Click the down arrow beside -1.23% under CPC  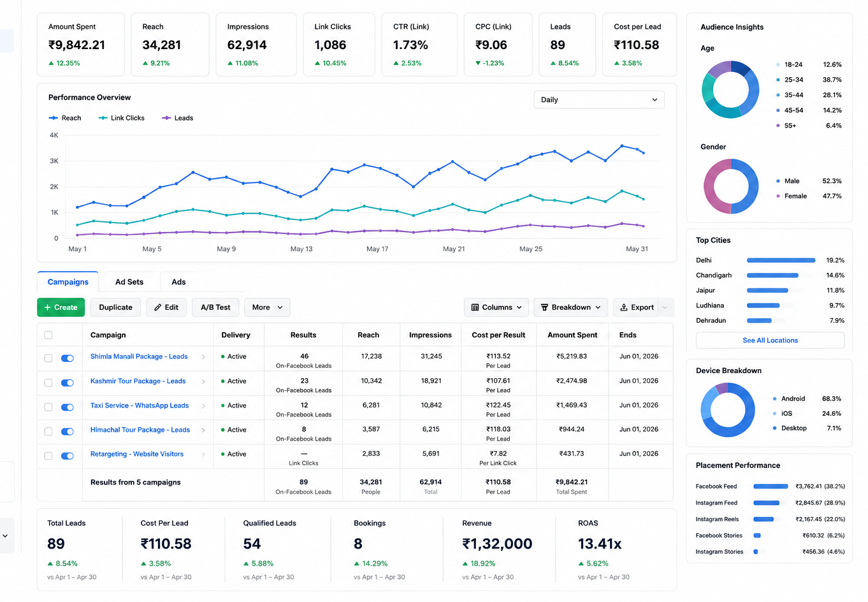[478, 63]
